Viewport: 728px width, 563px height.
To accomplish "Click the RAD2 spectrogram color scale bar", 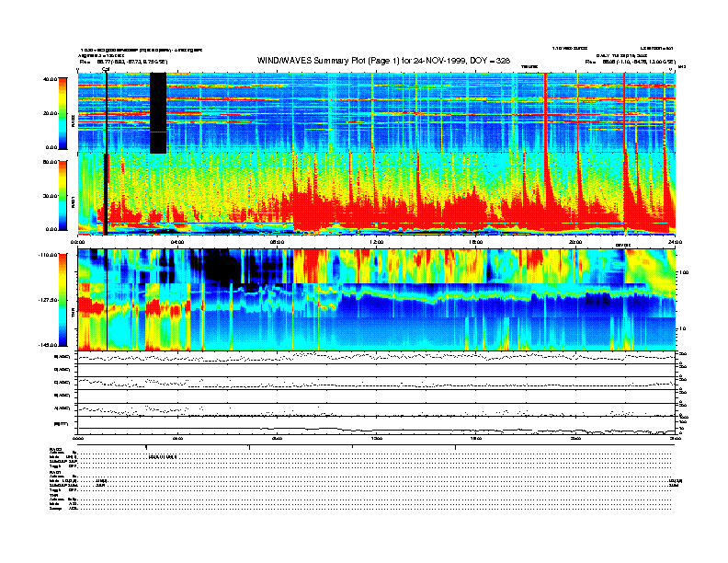I will point(63,113).
